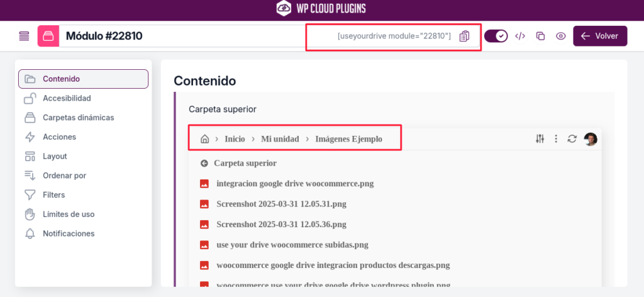Click the pink module type icon

pos(48,36)
